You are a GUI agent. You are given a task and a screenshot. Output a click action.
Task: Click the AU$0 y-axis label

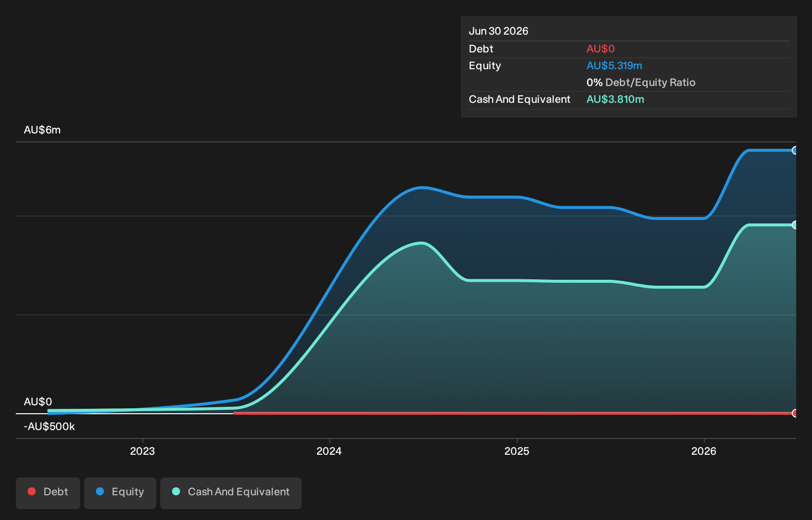38,401
